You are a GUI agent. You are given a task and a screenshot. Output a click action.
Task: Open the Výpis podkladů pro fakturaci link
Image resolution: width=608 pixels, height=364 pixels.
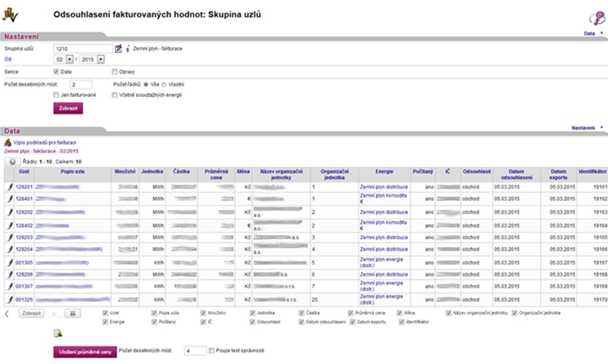tap(45, 142)
